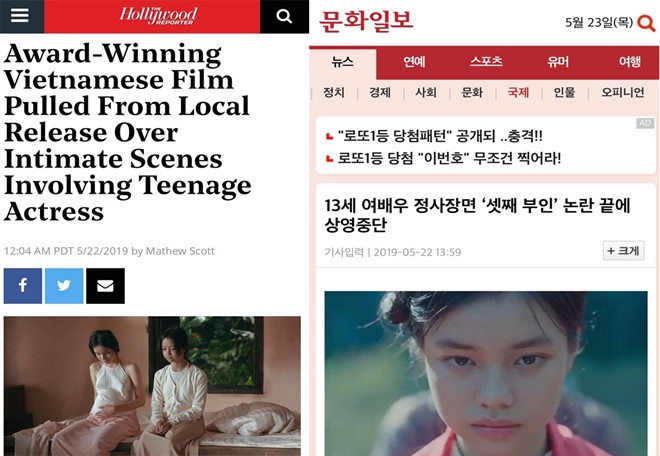Open the 오피니언 section
660x456 pixels.
point(622,92)
